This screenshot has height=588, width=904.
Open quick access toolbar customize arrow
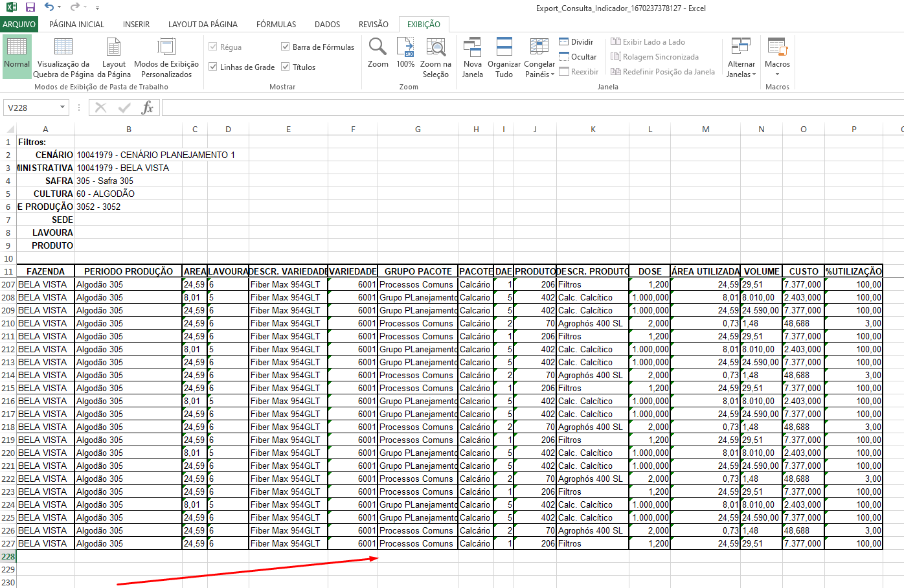97,8
